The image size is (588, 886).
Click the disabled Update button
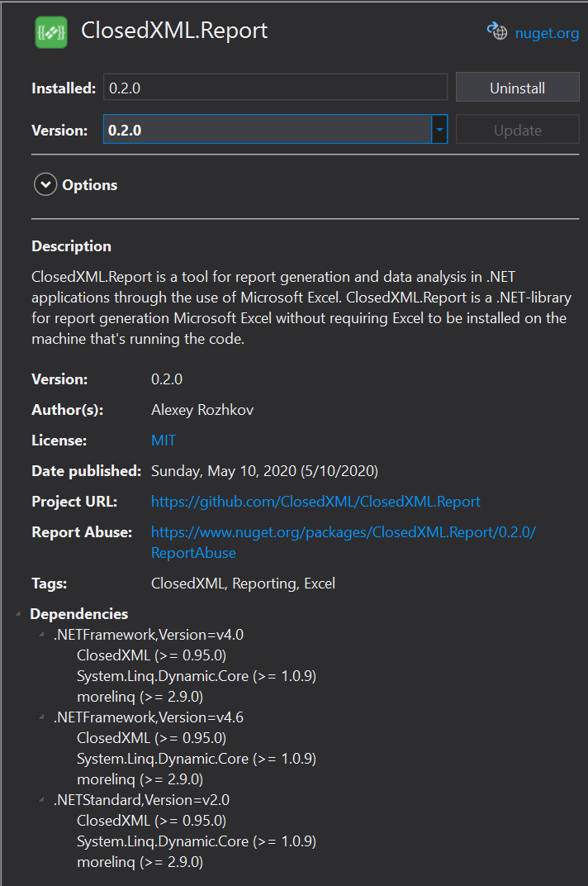(518, 130)
